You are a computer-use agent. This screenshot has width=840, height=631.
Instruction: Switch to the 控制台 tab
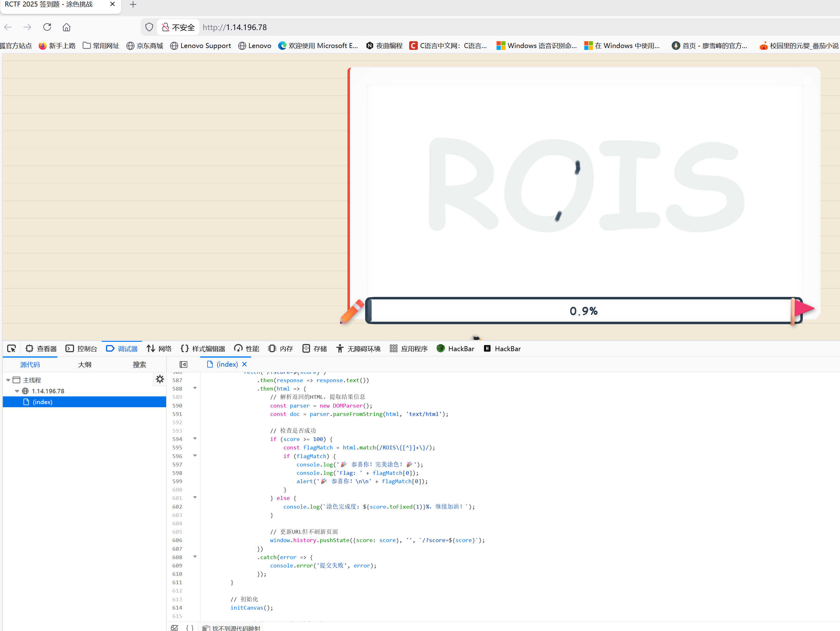pos(81,349)
